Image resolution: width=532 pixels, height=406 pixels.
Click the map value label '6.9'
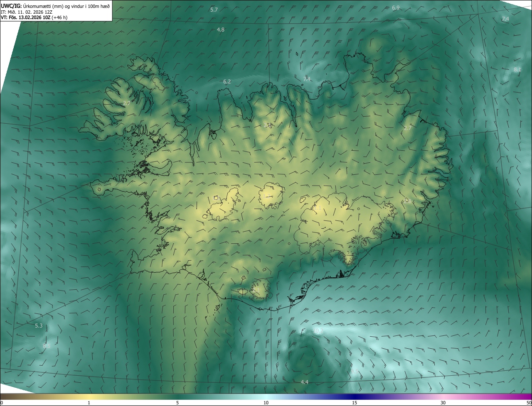396,8
